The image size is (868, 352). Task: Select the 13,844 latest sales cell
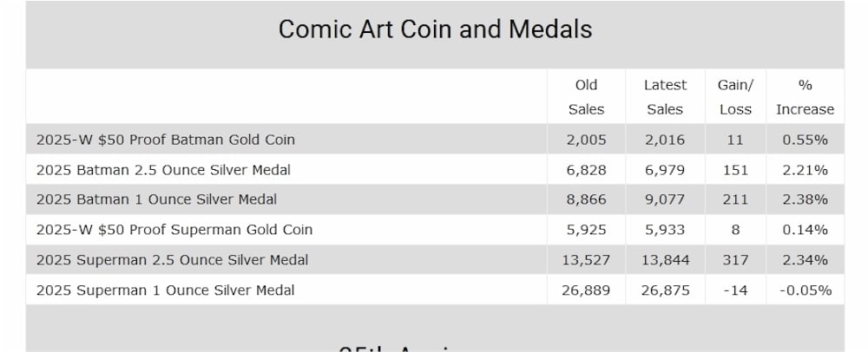(x=666, y=260)
